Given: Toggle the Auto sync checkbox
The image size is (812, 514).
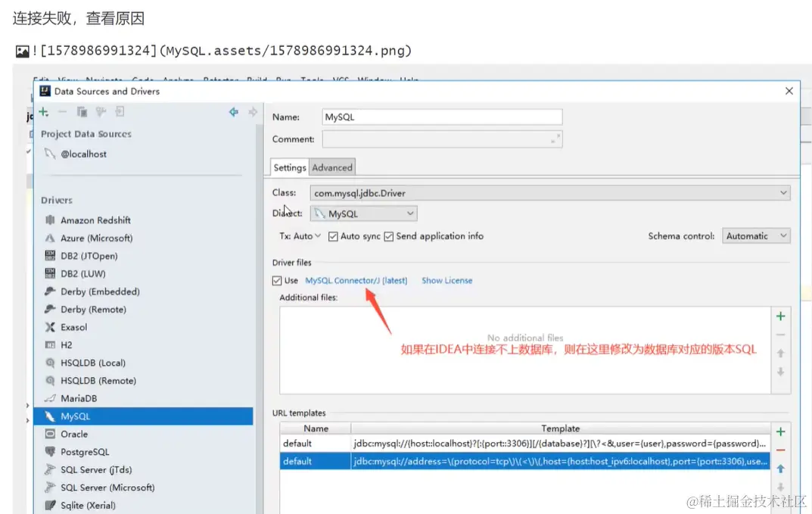Looking at the screenshot, I should (x=333, y=236).
